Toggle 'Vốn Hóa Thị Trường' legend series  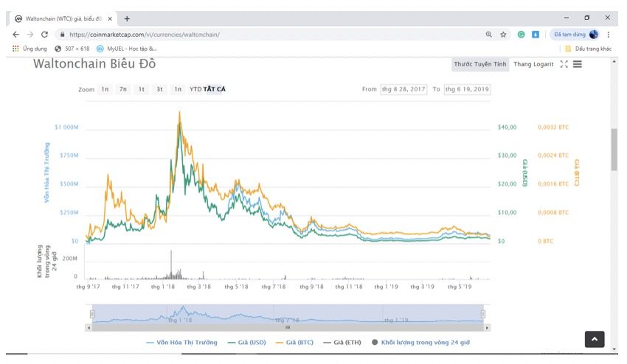click(x=182, y=343)
